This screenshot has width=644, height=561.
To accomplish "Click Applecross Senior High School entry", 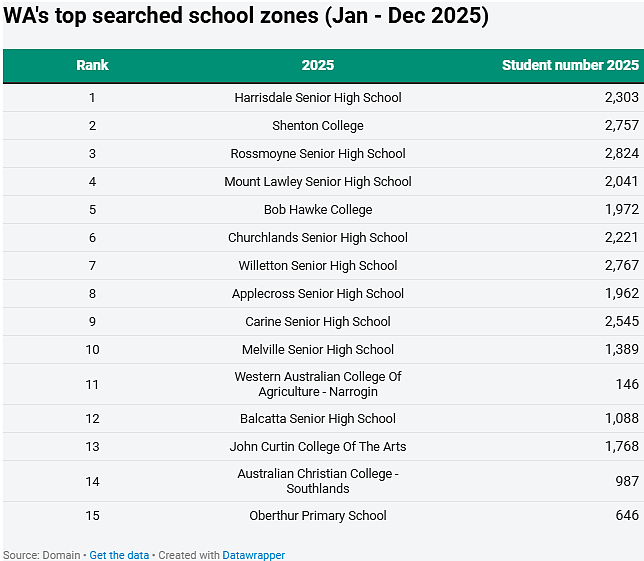I will [318, 294].
